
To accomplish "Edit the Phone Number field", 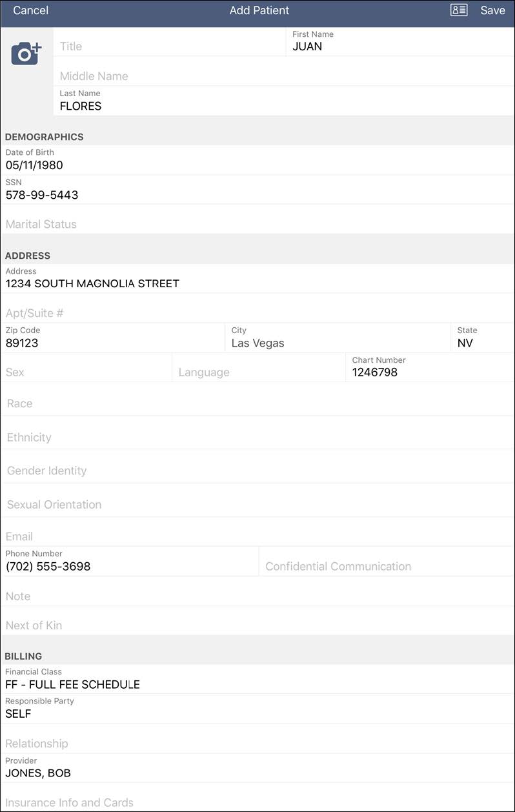I will pyautogui.click(x=129, y=566).
